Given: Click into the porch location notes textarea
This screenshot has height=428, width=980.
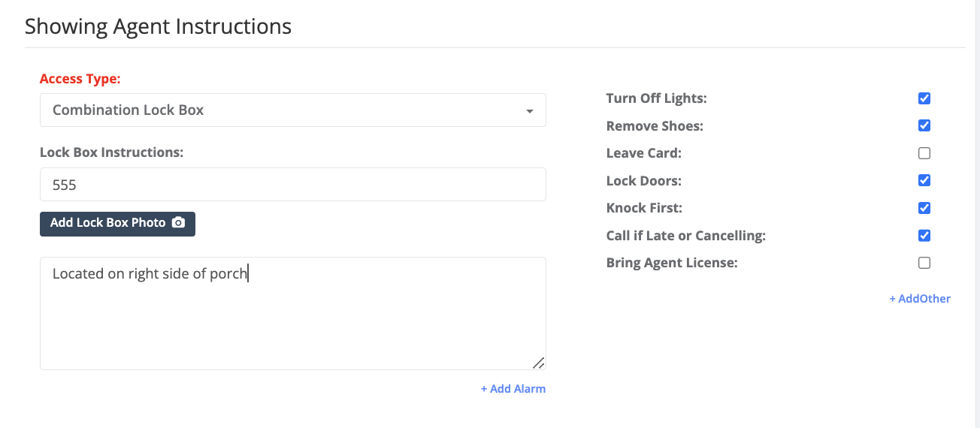Looking at the screenshot, I should coord(293,314).
